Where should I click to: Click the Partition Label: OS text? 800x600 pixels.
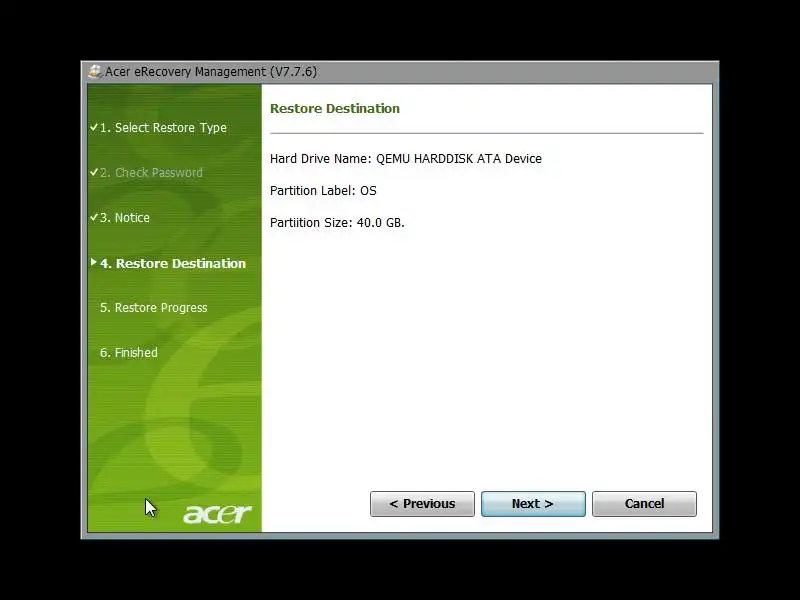click(x=323, y=191)
